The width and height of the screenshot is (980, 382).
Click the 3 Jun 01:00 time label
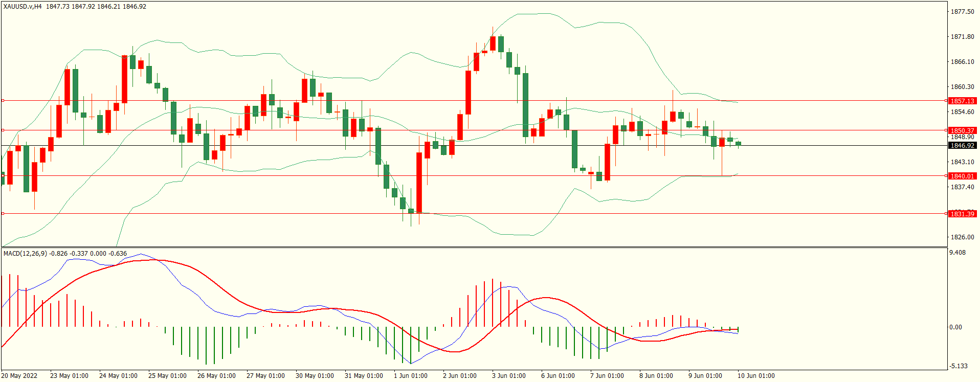508,376
